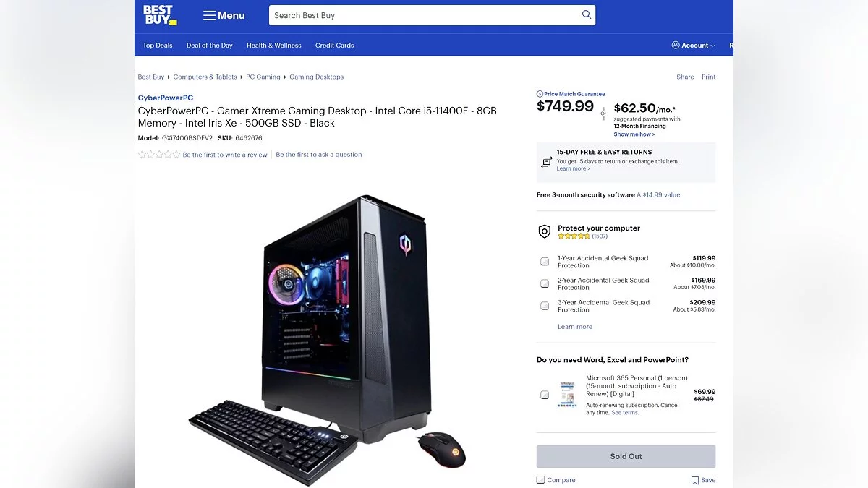Click the Sold Out button

pos(626,456)
